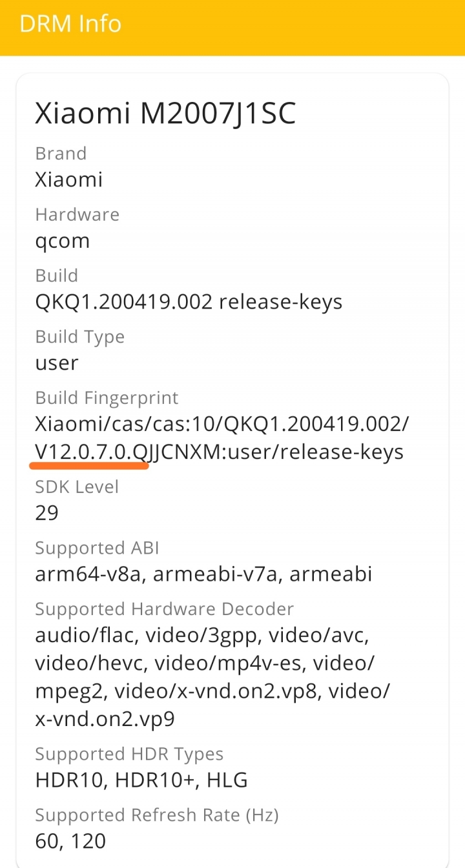Click the SDK level value 29
This screenshot has width=465, height=868.
pos(46,513)
